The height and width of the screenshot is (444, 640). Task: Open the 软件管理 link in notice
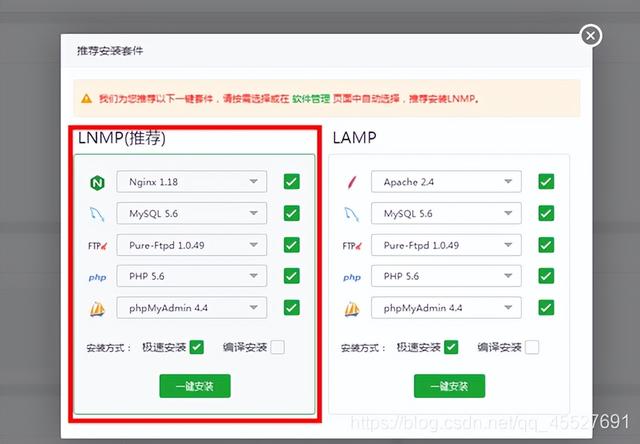311,99
